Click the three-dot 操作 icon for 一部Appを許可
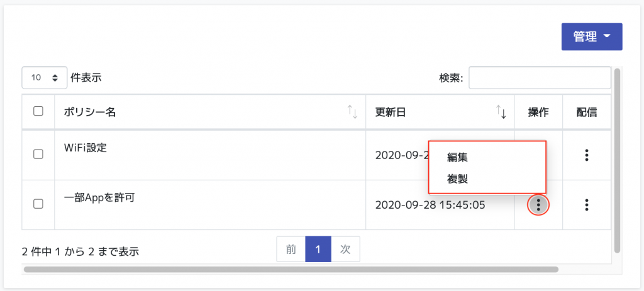The width and height of the screenshot is (644, 291). (x=538, y=204)
